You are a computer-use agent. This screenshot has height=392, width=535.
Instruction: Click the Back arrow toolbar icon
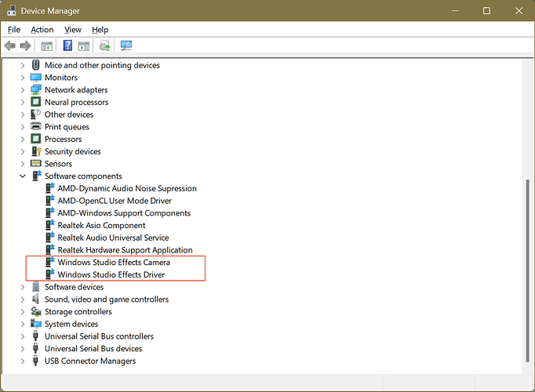tap(10, 45)
